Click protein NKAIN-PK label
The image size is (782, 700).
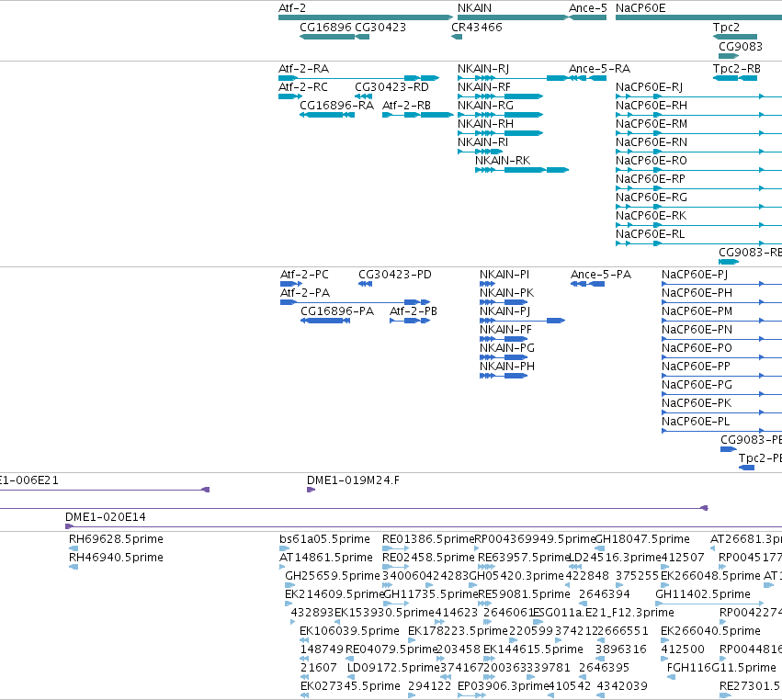coord(506,293)
